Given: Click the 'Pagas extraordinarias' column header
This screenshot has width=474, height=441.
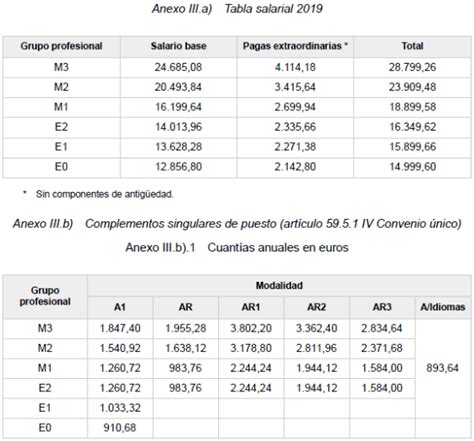Looking at the screenshot, I should point(295,46).
